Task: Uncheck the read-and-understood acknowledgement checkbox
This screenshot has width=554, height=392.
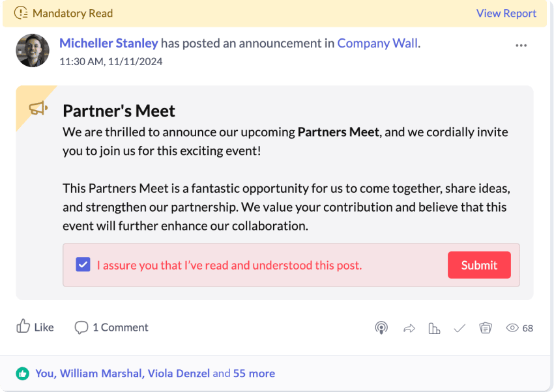Action: pos(83,265)
